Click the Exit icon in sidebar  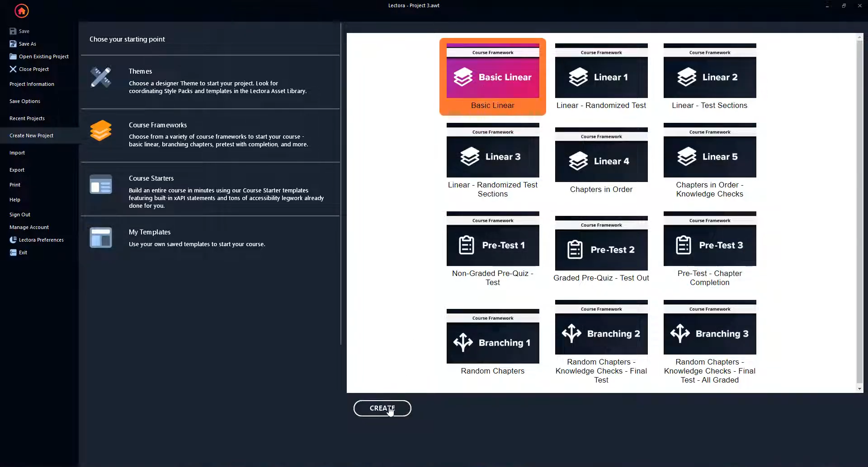point(13,252)
